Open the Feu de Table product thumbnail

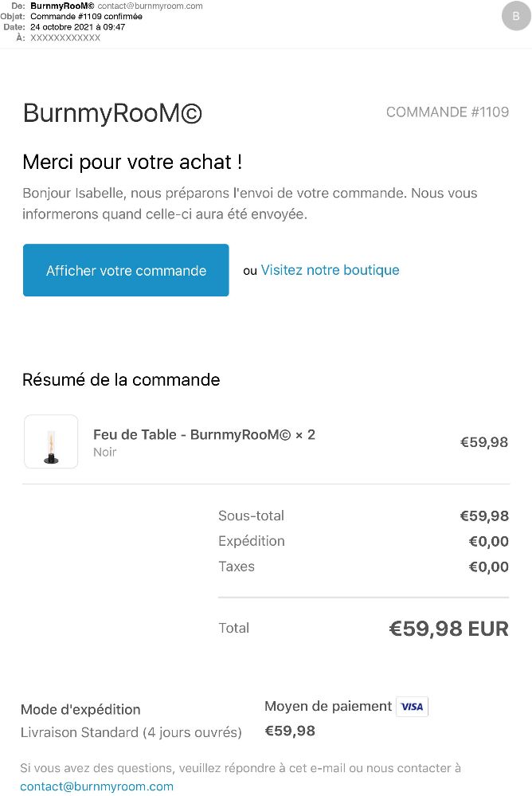click(x=51, y=441)
